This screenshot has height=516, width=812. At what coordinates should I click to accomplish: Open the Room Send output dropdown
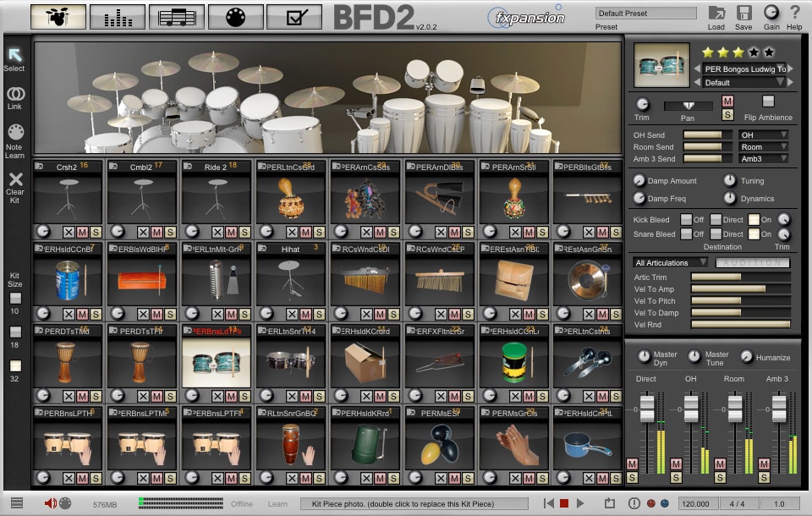click(x=763, y=146)
